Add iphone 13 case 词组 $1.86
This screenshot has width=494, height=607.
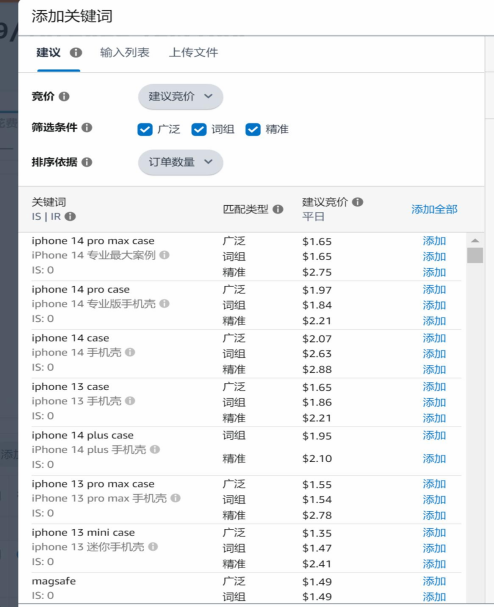tap(434, 402)
